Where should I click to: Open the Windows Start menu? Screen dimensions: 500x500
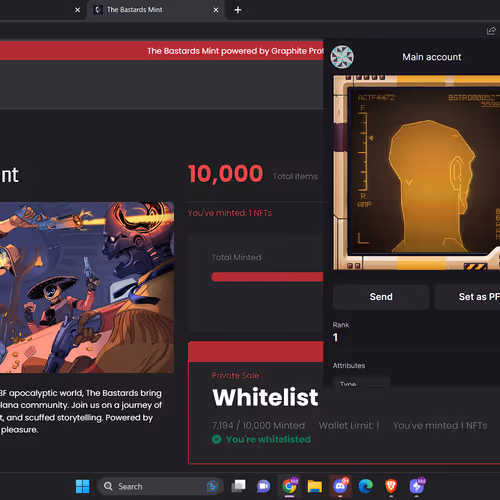[x=82, y=486]
